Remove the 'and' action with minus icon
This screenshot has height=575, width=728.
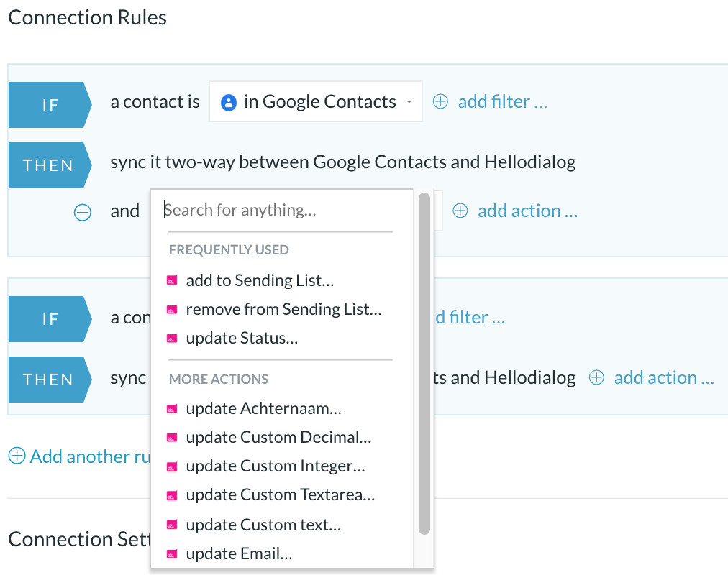tap(83, 212)
